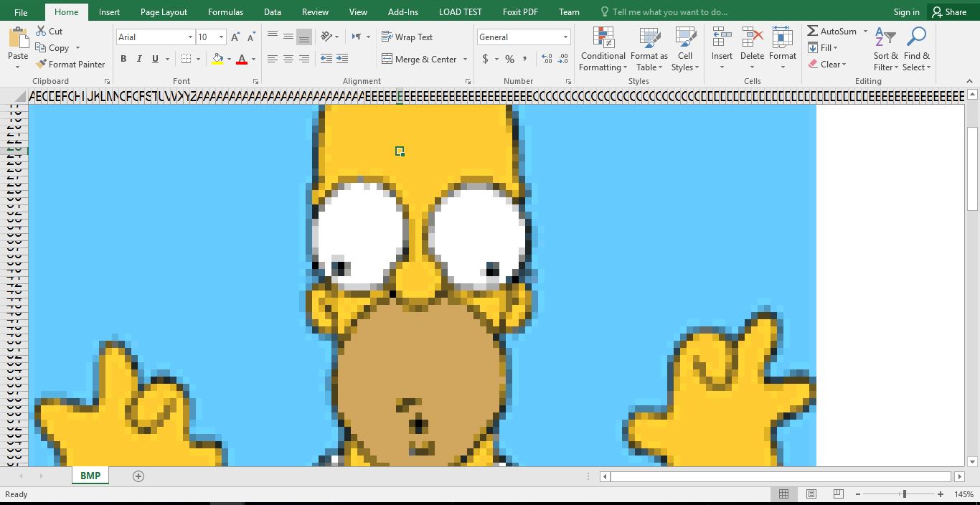Viewport: 980px width, 505px height.
Task: Click the Format cells icon
Action: pyautogui.click(x=783, y=38)
